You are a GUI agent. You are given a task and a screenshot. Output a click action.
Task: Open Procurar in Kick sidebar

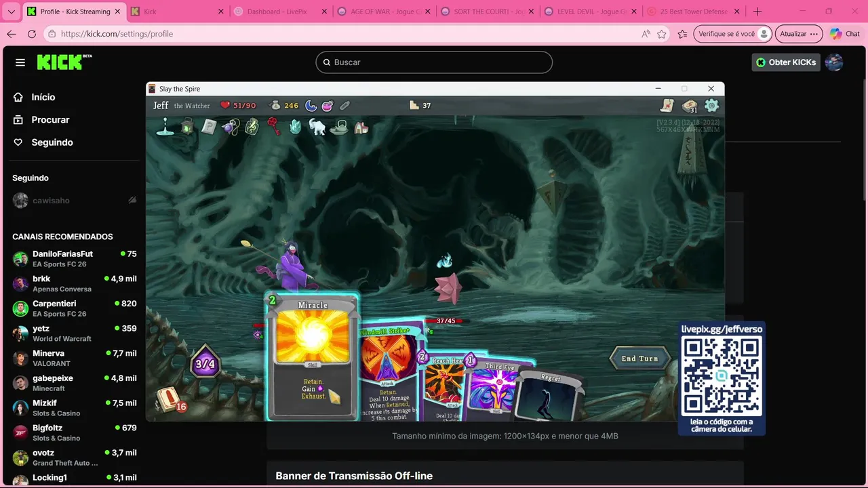50,119
